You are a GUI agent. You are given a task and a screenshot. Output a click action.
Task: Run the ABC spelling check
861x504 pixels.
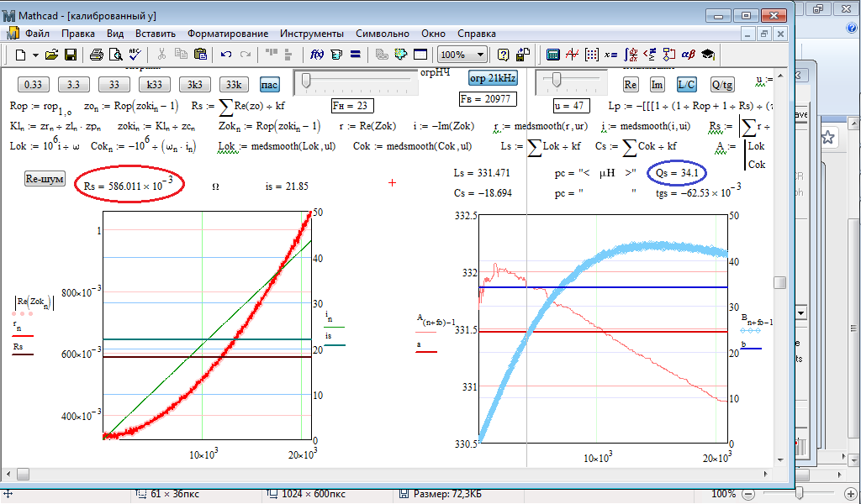click(x=135, y=55)
